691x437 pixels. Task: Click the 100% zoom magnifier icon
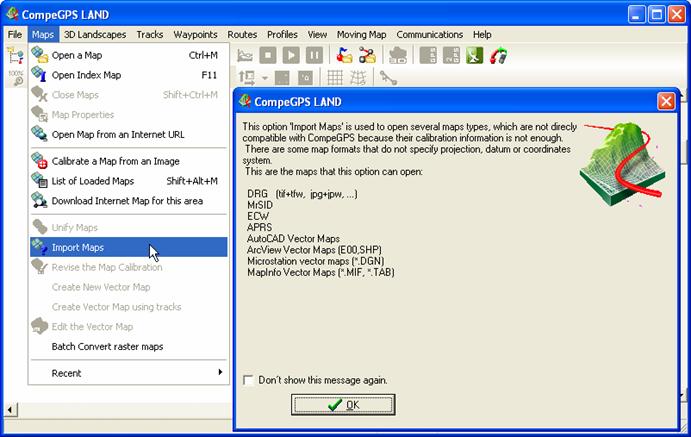click(16, 78)
